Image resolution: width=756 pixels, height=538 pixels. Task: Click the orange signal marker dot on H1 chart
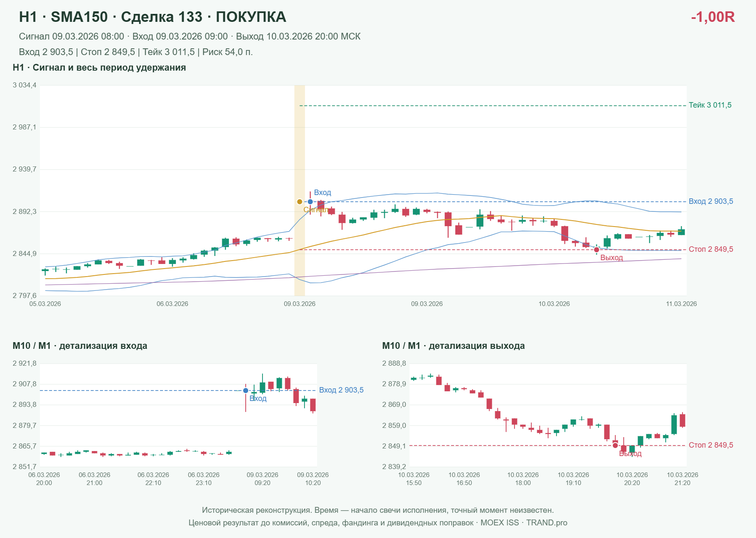click(299, 202)
